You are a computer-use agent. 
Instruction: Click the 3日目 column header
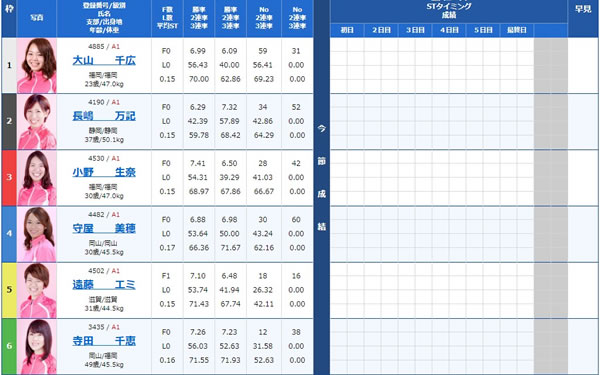click(415, 30)
